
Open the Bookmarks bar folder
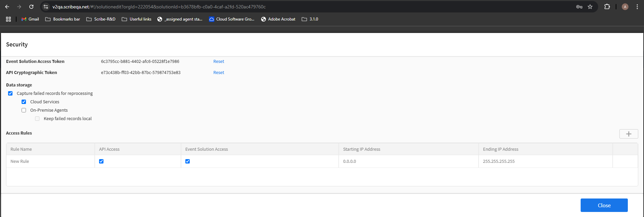point(63,19)
